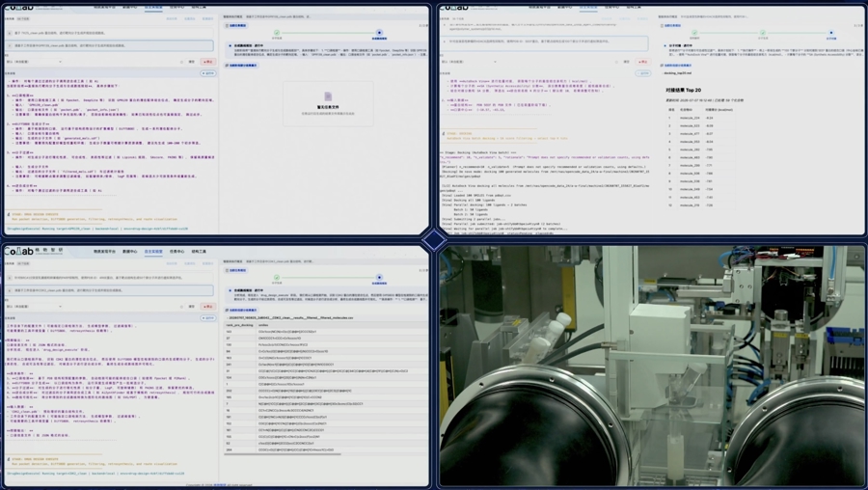Tick checkbox beside 清空 in top-left window
The height and width of the screenshot is (490, 868).
(x=181, y=62)
